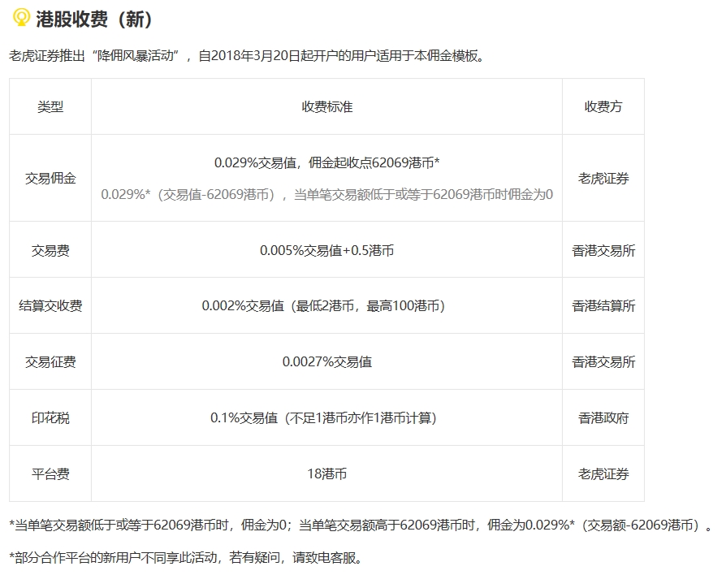Click 老虎证券 in the 交易佣金 row

[603, 178]
